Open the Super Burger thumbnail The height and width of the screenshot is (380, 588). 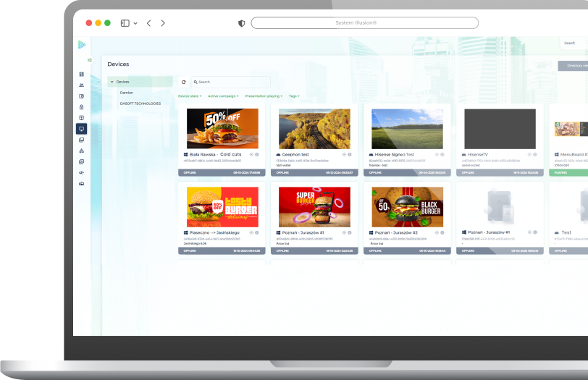(x=314, y=207)
